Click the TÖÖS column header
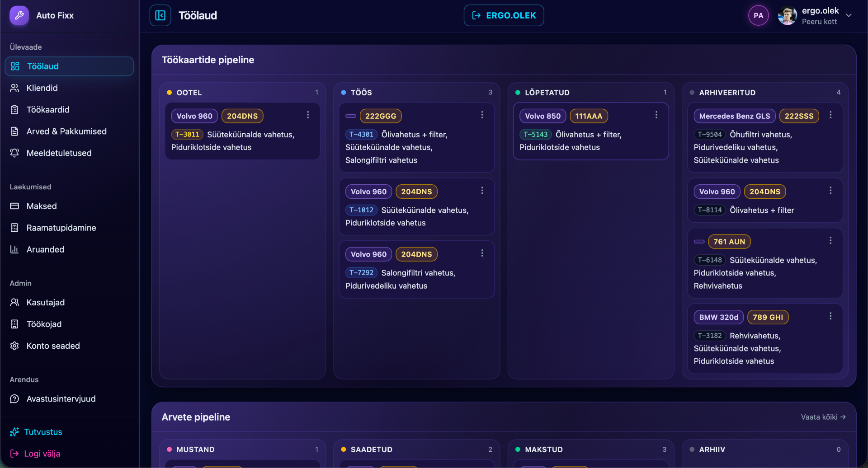Image resolution: width=868 pixels, height=468 pixels. coord(361,93)
